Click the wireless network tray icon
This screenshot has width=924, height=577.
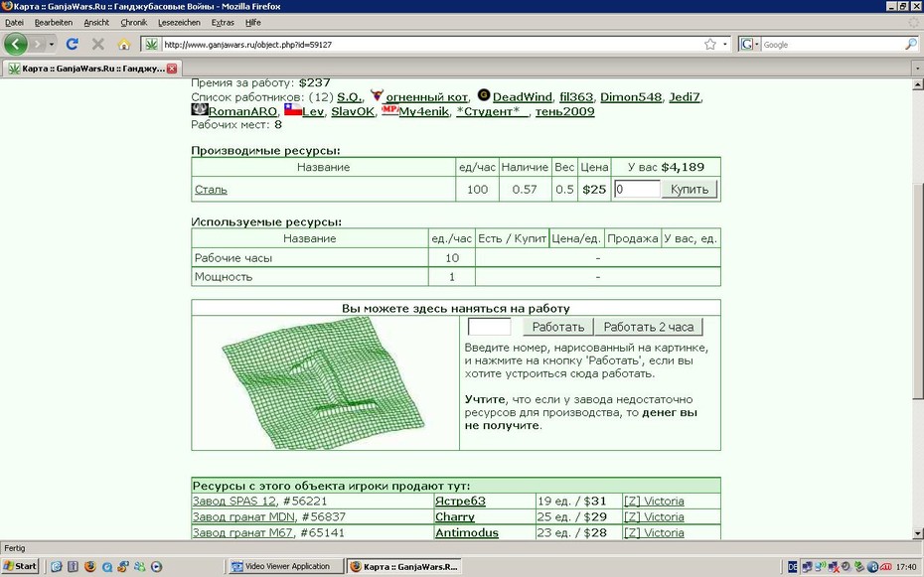(x=821, y=566)
